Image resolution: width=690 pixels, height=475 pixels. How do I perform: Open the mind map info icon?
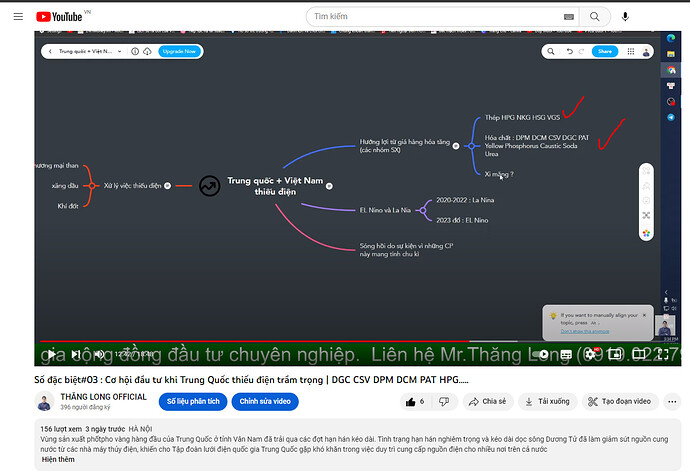tap(135, 52)
